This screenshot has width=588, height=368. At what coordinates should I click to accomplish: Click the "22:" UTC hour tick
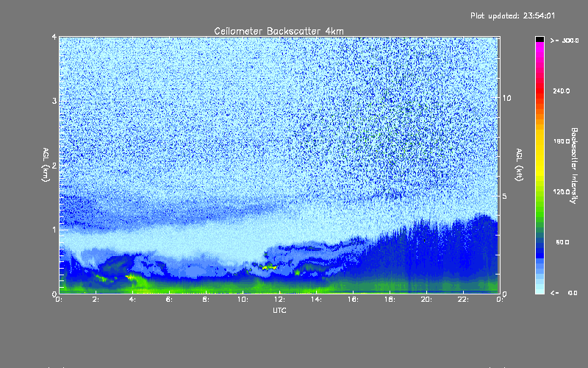464,300
